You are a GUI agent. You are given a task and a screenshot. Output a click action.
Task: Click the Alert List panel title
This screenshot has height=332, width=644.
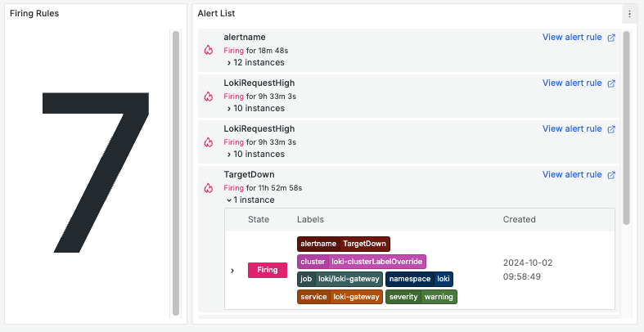[217, 14]
